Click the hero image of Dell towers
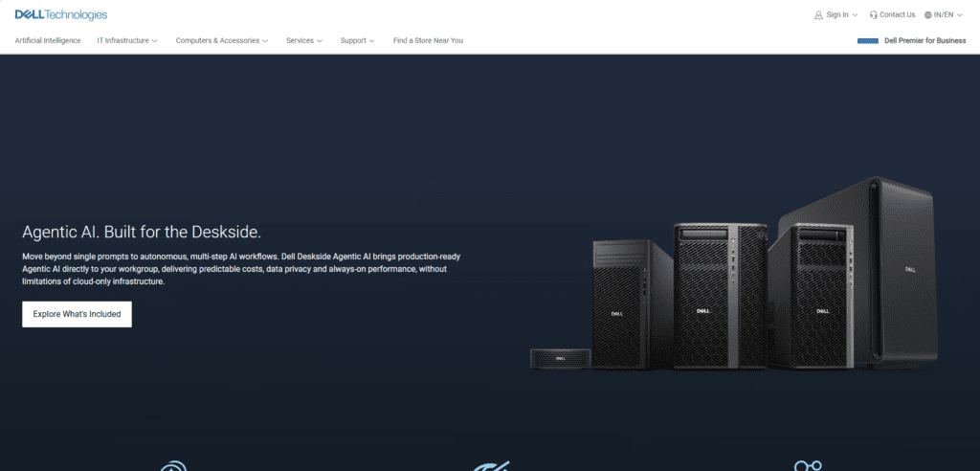Viewport: 980px width, 471px height. 734,274
